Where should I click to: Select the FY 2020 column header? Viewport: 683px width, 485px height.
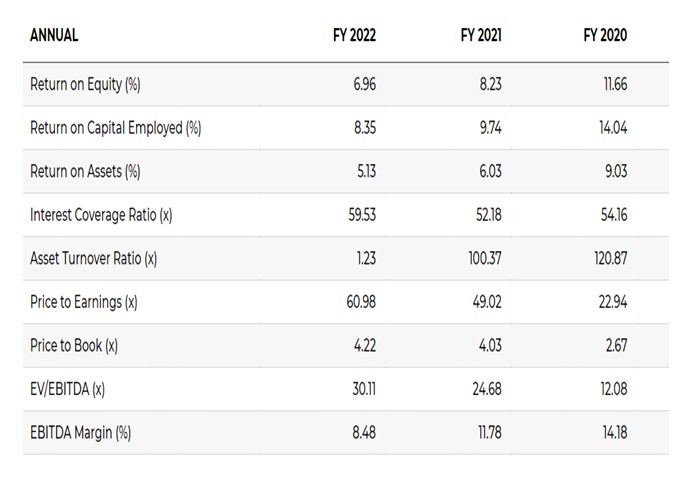(x=605, y=36)
